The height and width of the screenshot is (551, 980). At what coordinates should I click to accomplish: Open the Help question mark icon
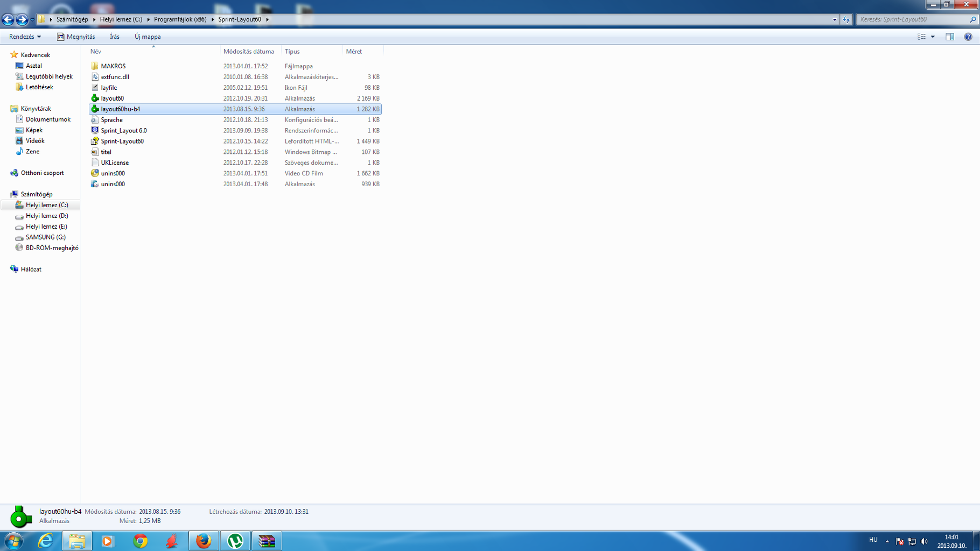tap(968, 37)
